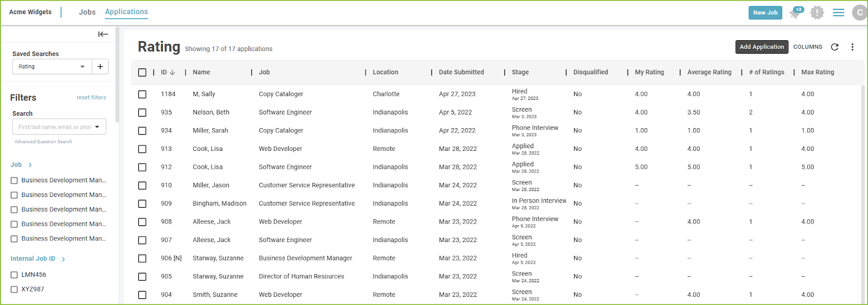Open the user avatar C icon
Screen dimensions: 868x305
coord(859,12)
